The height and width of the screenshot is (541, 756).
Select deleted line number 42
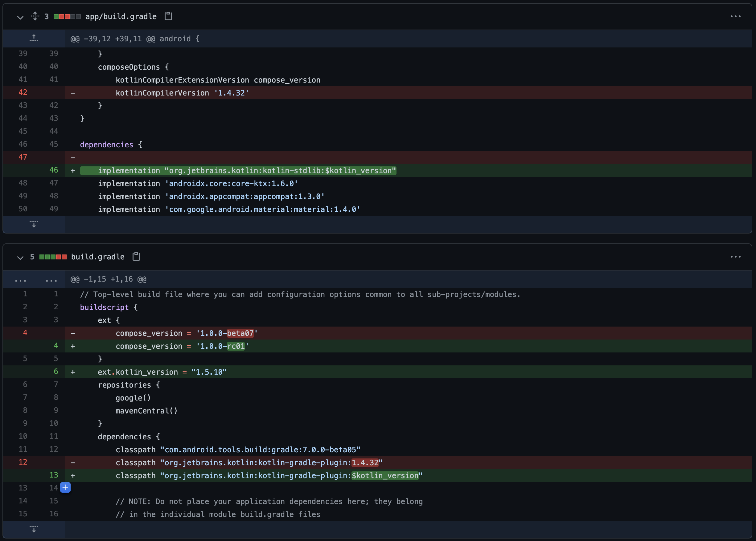23,92
